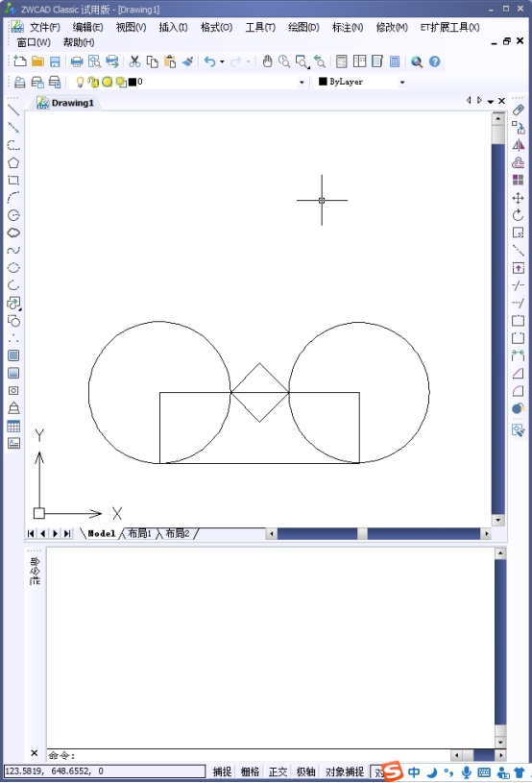Select the Line tool in draw toolbar

[13, 110]
